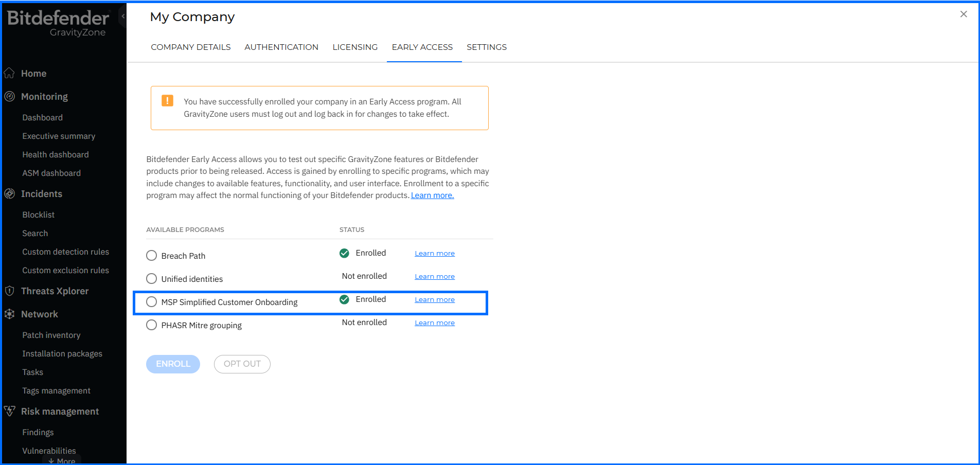
Task: Switch to the Authentication tab
Action: pos(281,47)
